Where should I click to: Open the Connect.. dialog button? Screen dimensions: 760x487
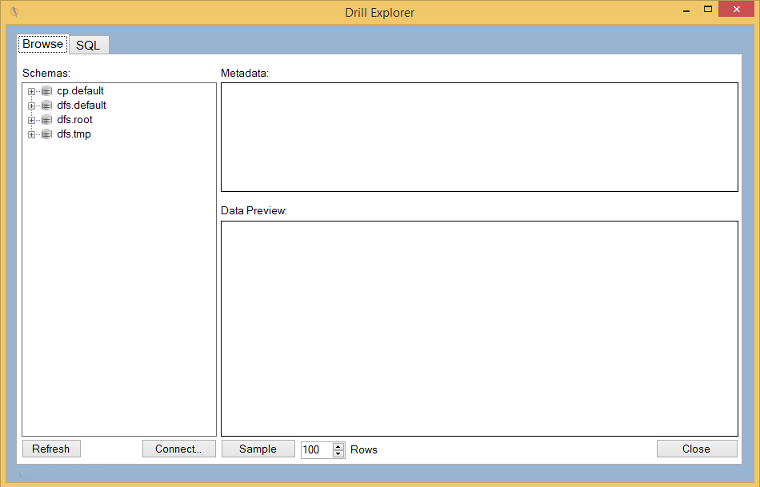coord(178,449)
